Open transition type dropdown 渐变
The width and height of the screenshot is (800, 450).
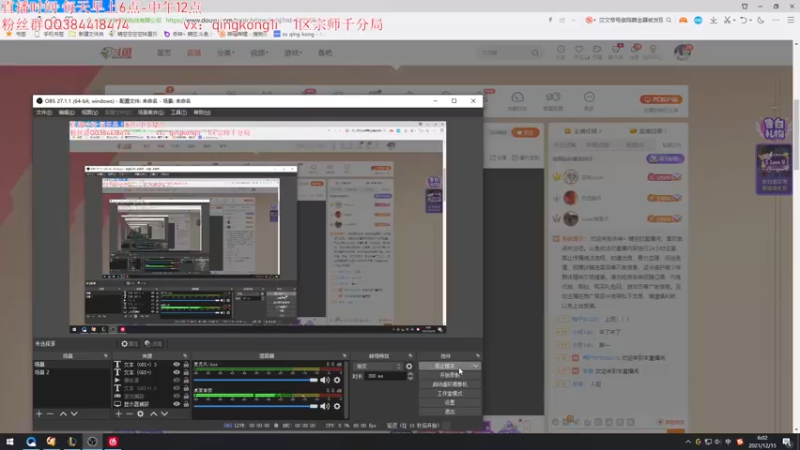pyautogui.click(x=379, y=366)
